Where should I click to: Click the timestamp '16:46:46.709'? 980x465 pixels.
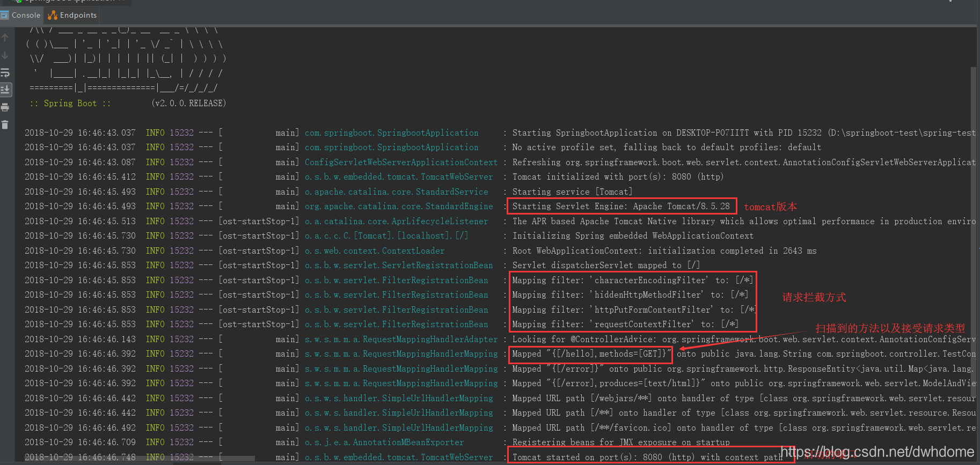pyautogui.click(x=106, y=442)
